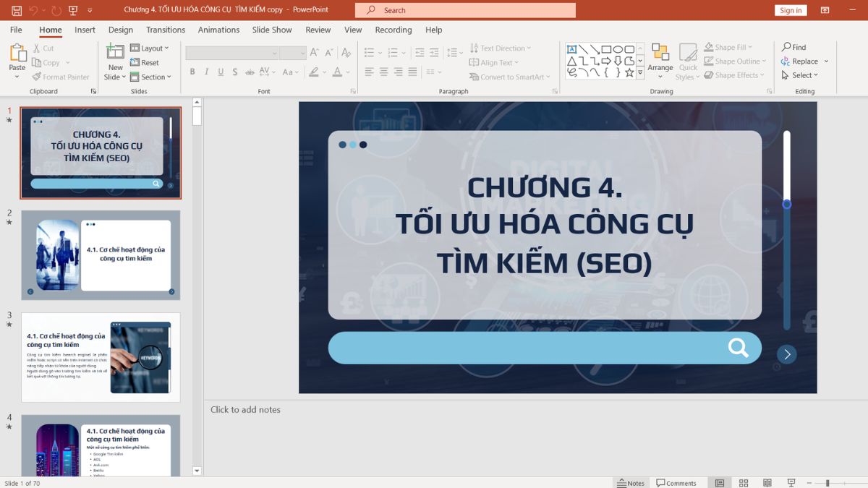Screen dimensions: 868x488
Task: Open the Comments pane button
Action: [x=676, y=483]
